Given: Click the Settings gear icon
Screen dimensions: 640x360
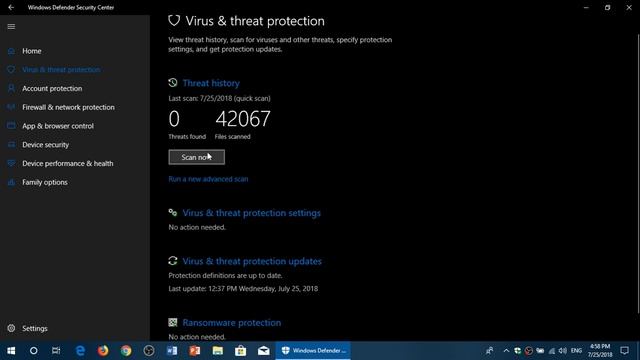Looking at the screenshot, I should tap(11, 328).
